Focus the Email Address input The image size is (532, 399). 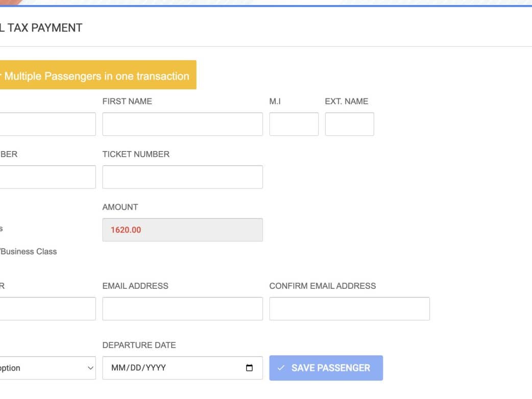(182, 309)
